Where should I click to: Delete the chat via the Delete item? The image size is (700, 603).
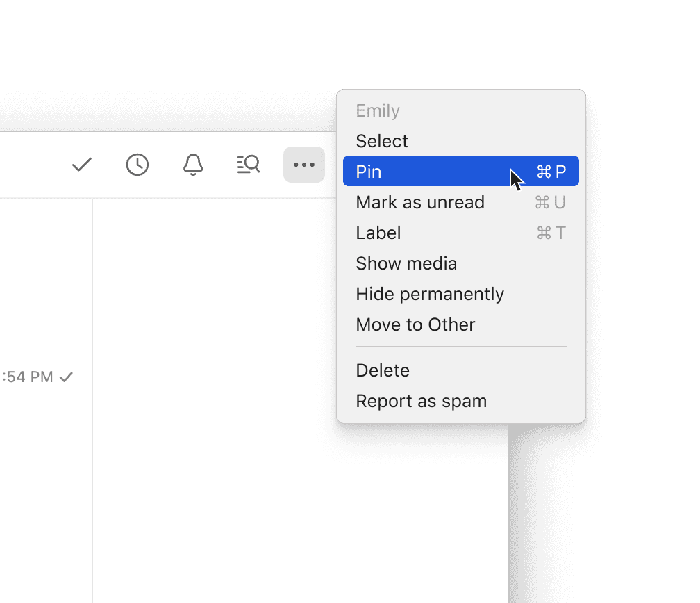383,370
